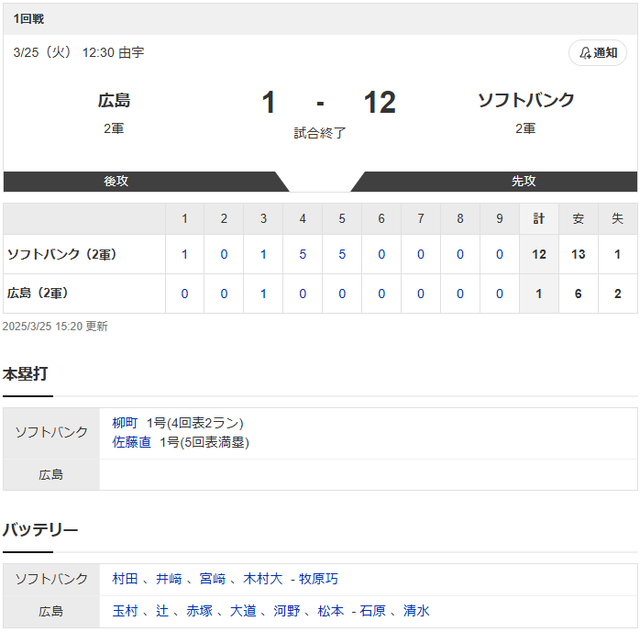Click the 1回戦 heading
Viewport: 640px width, 632px height.
click(x=29, y=19)
